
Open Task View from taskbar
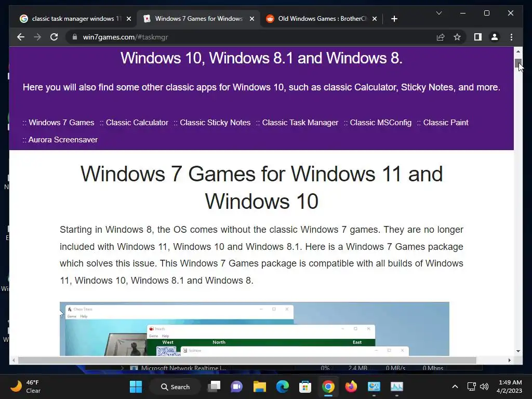tap(214, 387)
